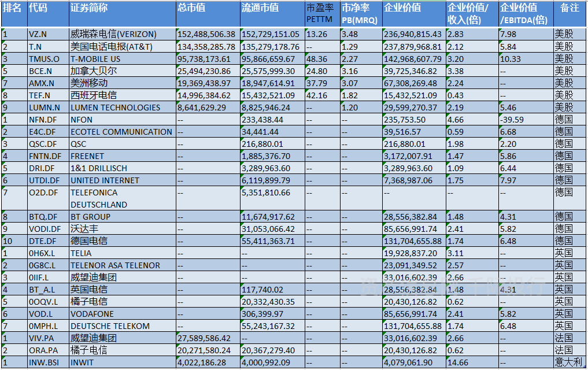This screenshot has height=370, width=588.
Task: Select the 市净率 PB(MRQ) header
Action: point(361,14)
